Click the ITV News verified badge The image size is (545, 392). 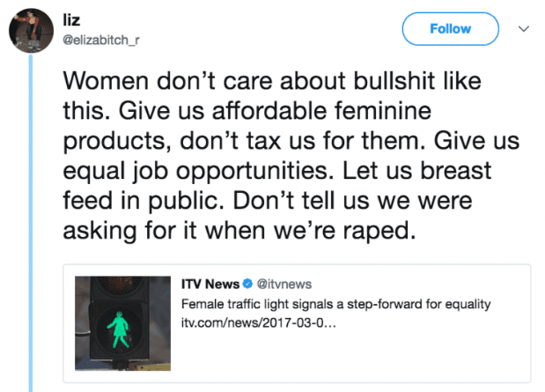tap(247, 284)
